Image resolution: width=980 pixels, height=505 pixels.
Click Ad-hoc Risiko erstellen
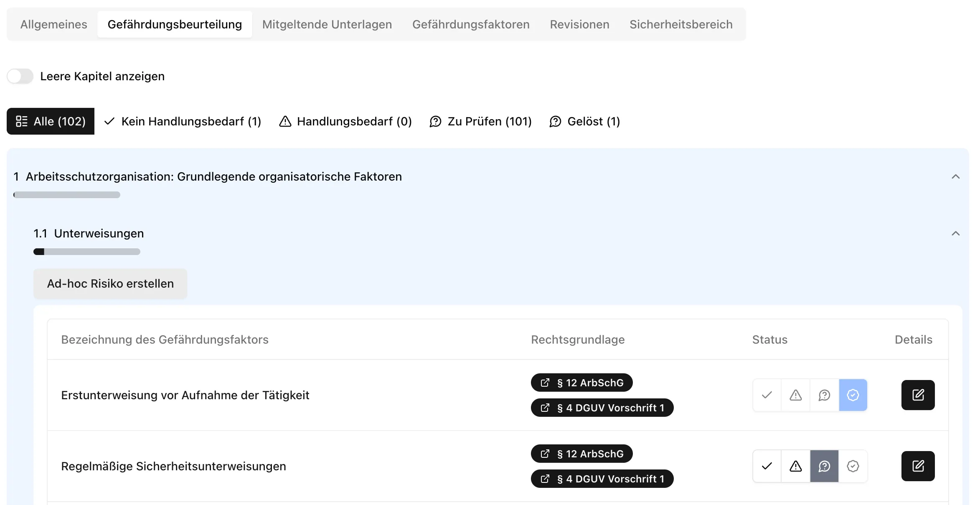click(110, 283)
